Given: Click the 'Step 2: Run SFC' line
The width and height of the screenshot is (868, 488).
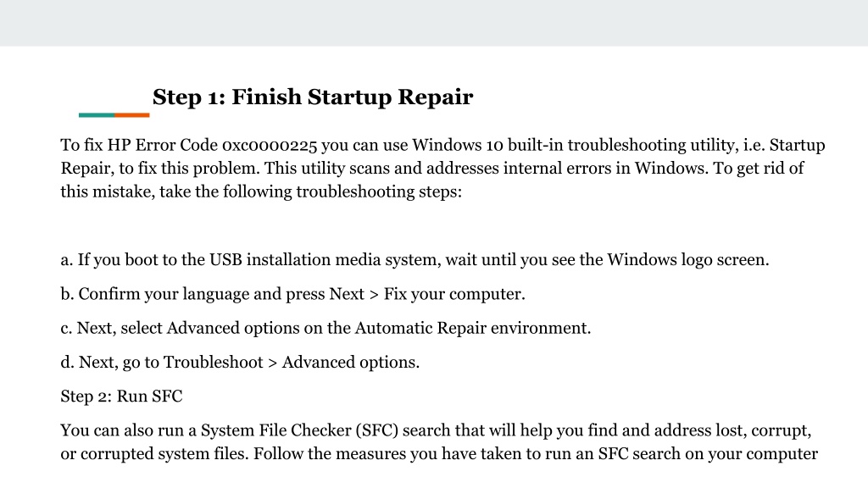Looking at the screenshot, I should tap(121, 396).
